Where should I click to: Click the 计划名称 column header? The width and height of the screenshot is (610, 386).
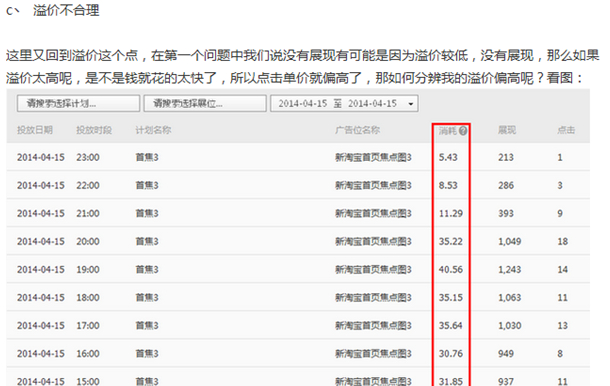pyautogui.click(x=153, y=130)
